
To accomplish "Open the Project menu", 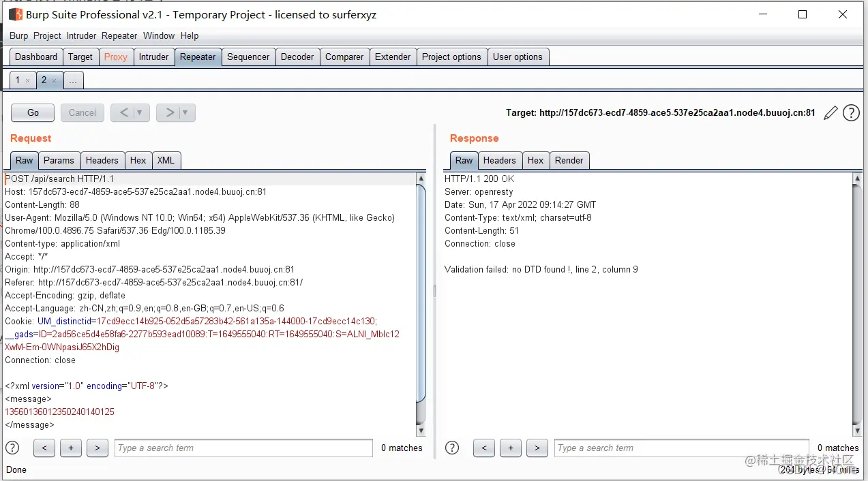I will point(47,35).
